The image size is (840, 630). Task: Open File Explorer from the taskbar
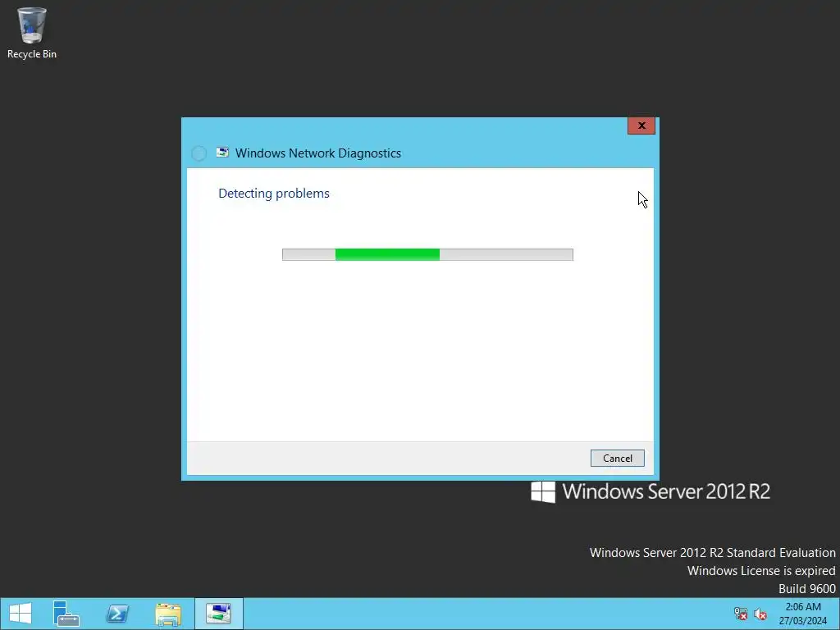[168, 614]
